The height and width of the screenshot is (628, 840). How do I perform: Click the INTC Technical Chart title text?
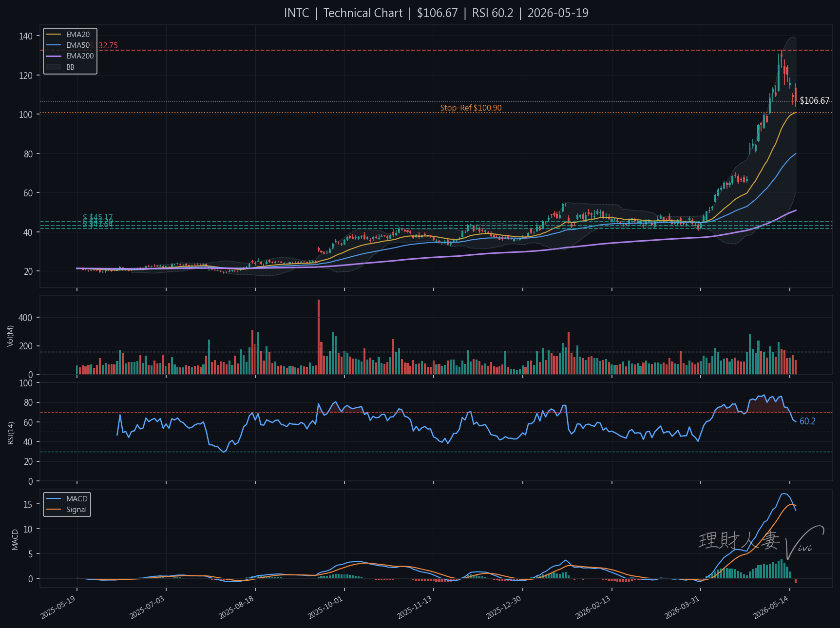436,13
